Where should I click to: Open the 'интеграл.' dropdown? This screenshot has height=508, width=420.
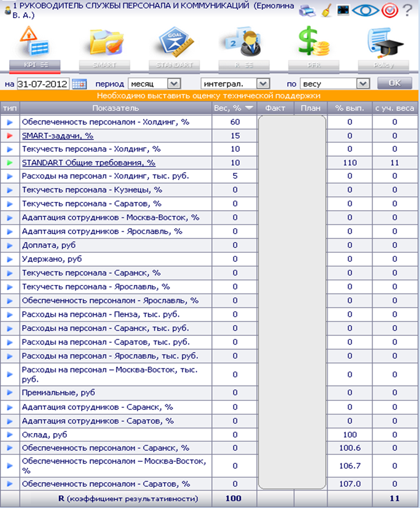tap(235, 84)
